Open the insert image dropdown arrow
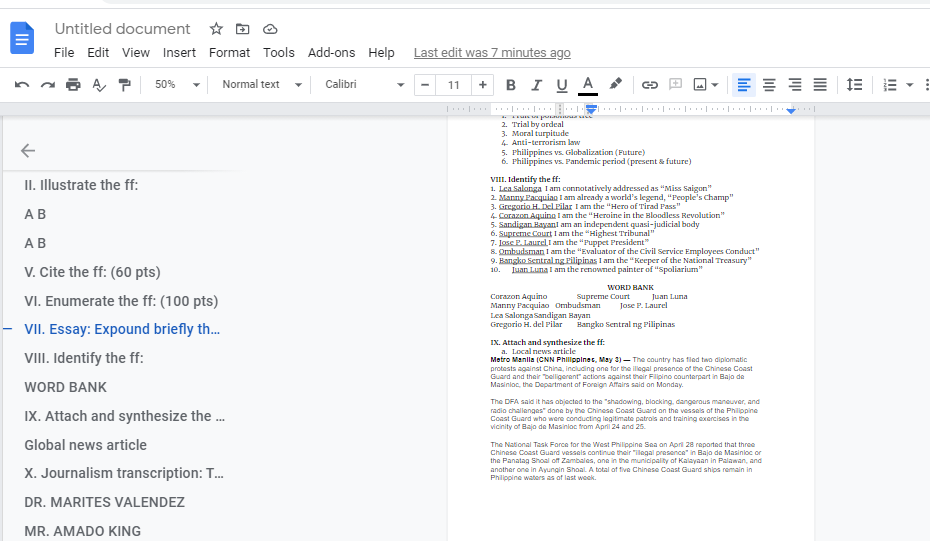Screen dimensions: 930x541 pyautogui.click(x=715, y=85)
